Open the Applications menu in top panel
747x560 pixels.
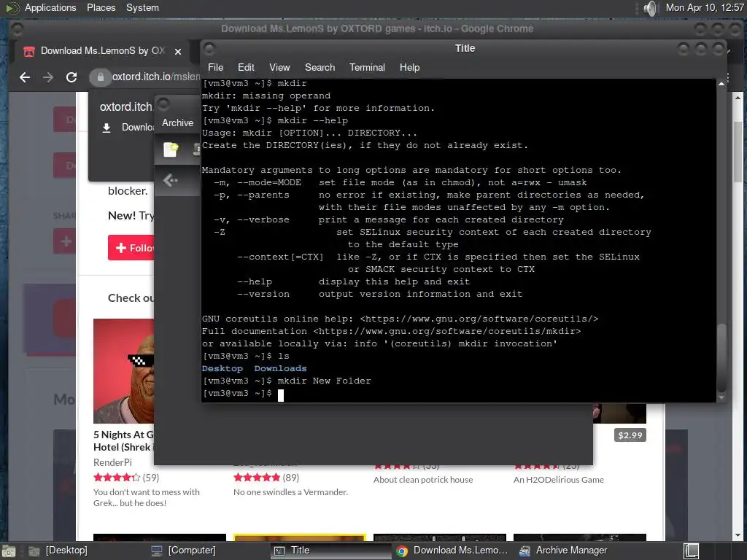coord(50,7)
